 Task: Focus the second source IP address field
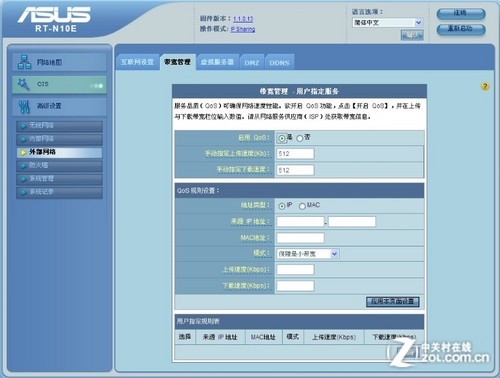point(352,221)
